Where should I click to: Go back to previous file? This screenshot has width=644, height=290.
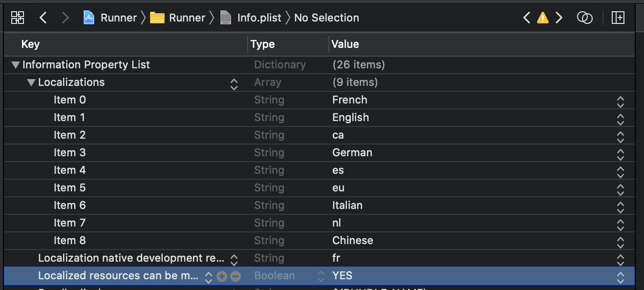43,18
